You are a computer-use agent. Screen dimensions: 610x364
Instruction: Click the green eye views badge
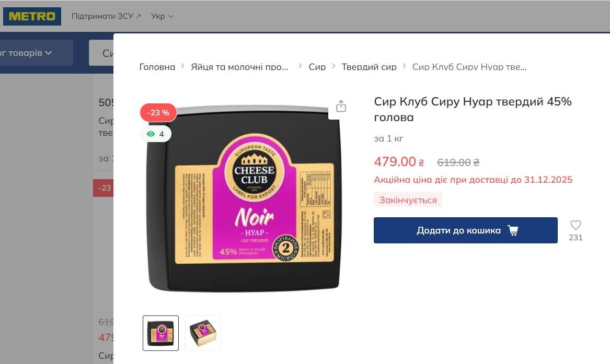coord(156,134)
